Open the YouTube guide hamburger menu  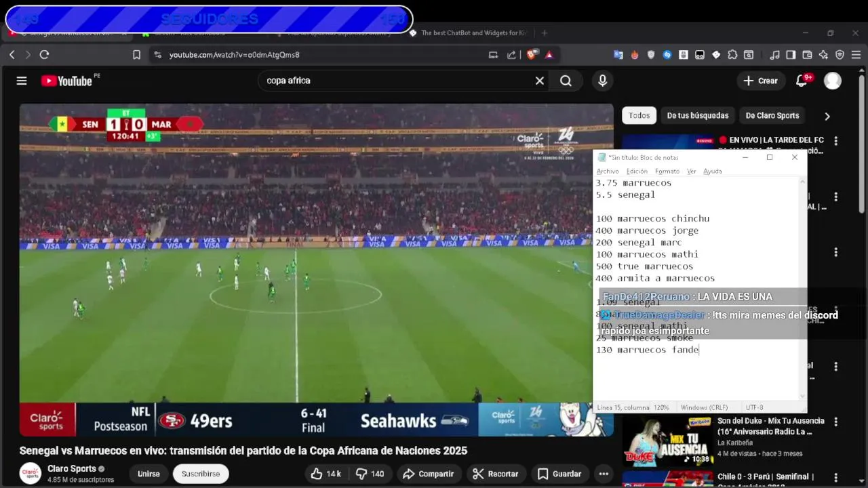22,81
